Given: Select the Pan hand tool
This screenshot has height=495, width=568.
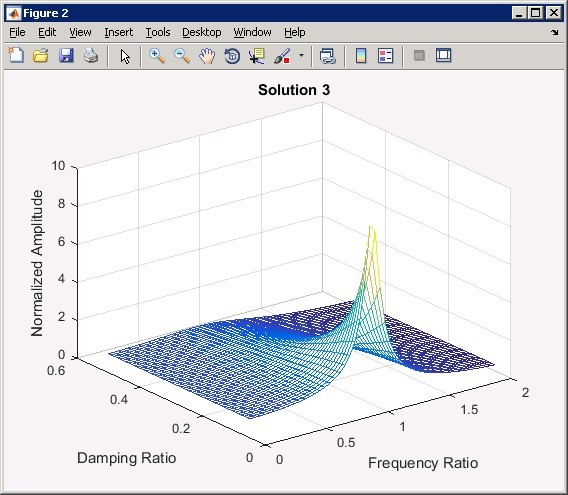Looking at the screenshot, I should [x=207, y=56].
